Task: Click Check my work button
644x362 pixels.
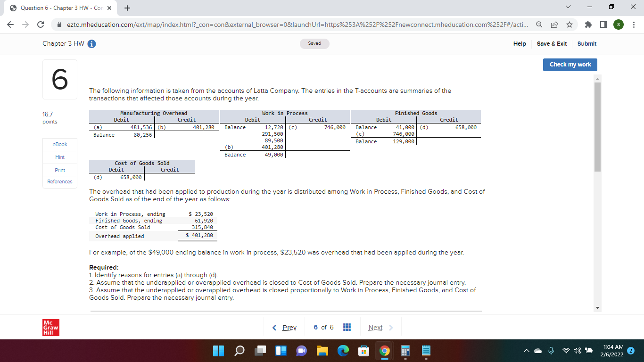Action: [570, 65]
